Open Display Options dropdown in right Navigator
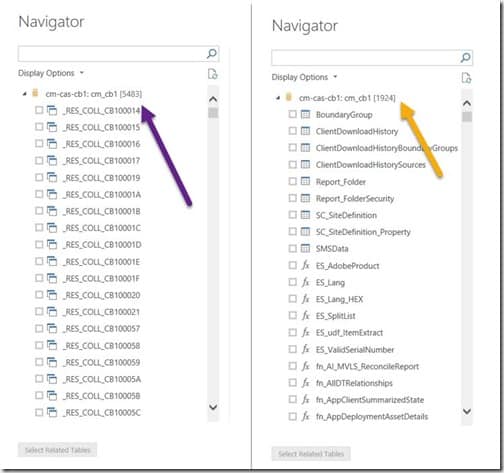Image resolution: width=504 pixels, height=473 pixels. pos(304,77)
